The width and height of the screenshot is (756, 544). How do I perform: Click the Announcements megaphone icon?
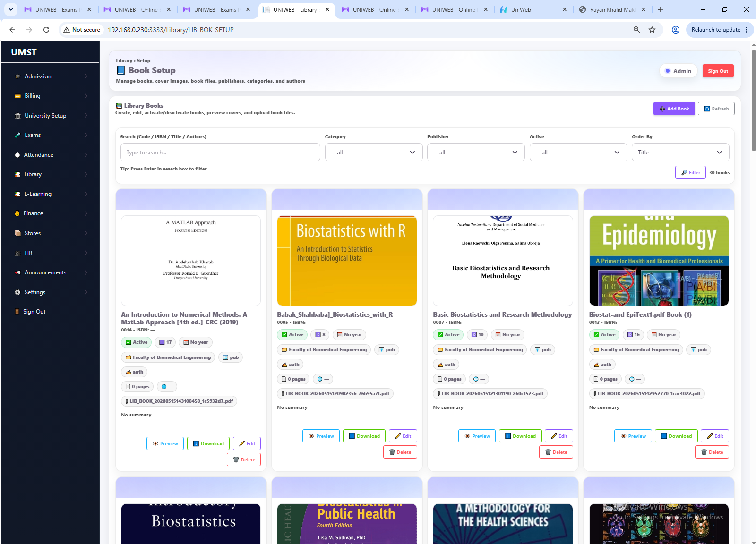pos(18,272)
